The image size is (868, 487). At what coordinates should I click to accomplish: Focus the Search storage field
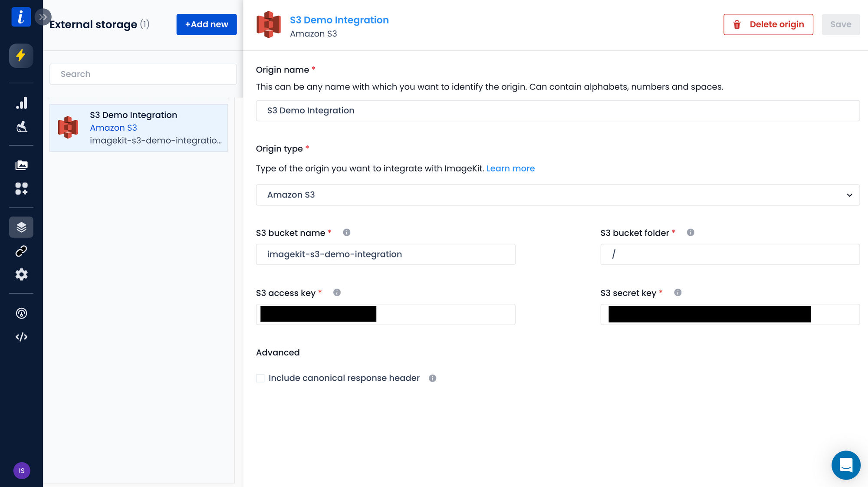click(143, 74)
